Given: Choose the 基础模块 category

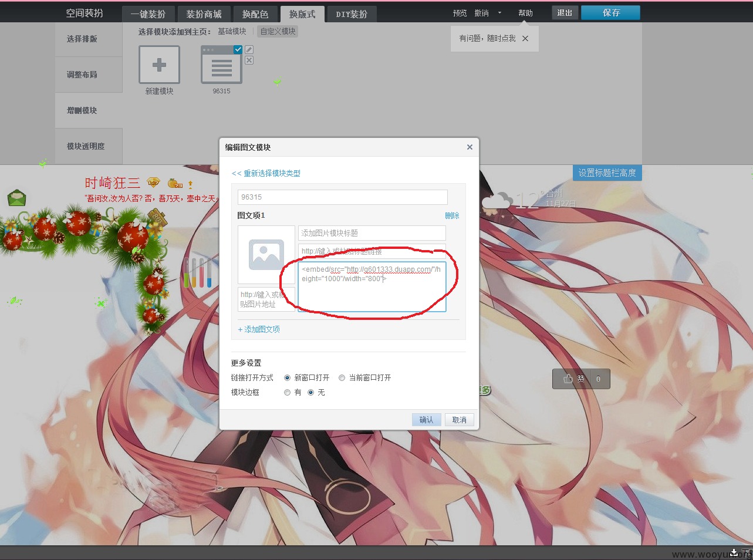Looking at the screenshot, I should [232, 31].
